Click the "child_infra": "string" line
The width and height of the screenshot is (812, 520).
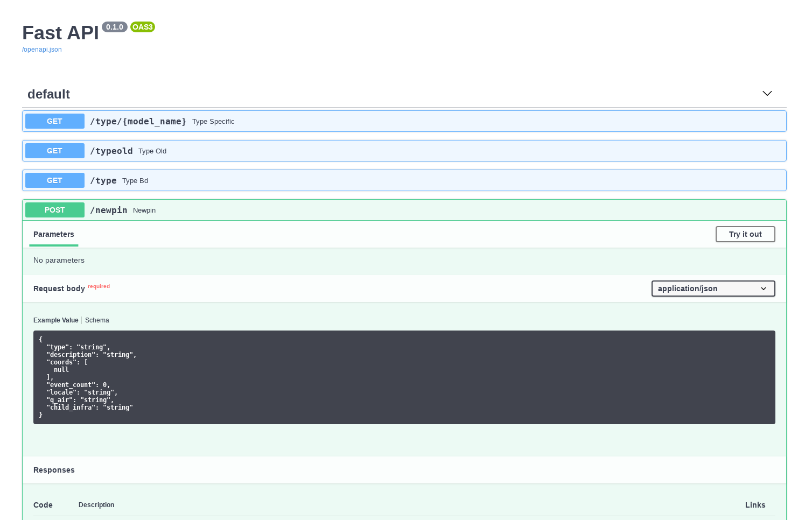90,407
